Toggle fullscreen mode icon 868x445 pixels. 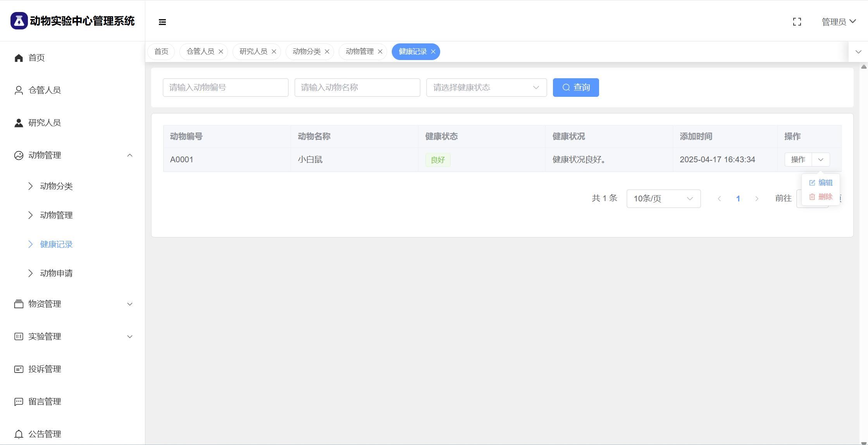pyautogui.click(x=797, y=22)
